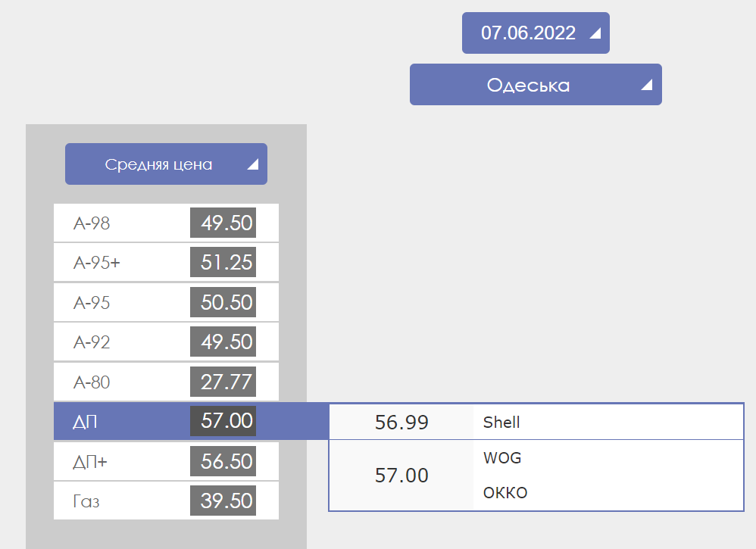
Task: Click the 56.99 price cell
Action: pos(401,423)
